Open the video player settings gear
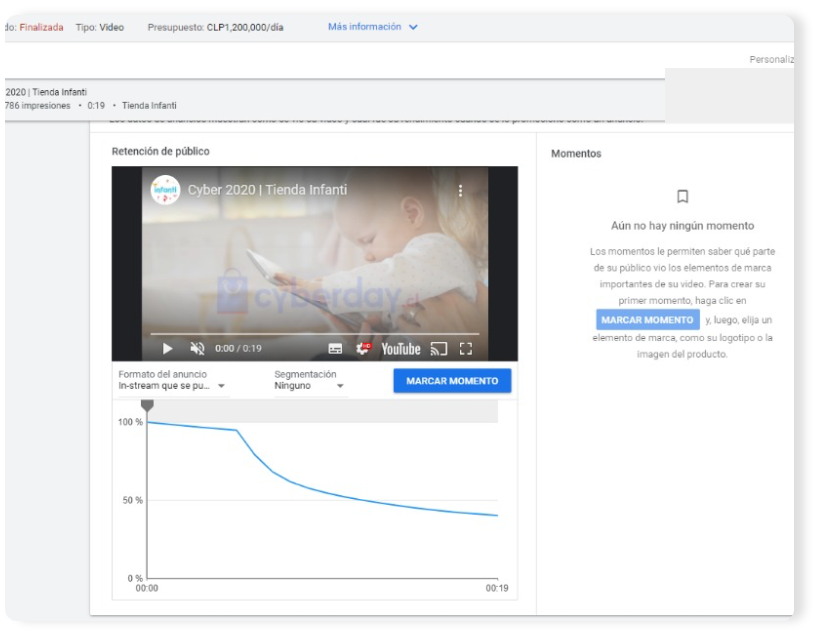The width and height of the screenshot is (819, 636). coord(363,348)
